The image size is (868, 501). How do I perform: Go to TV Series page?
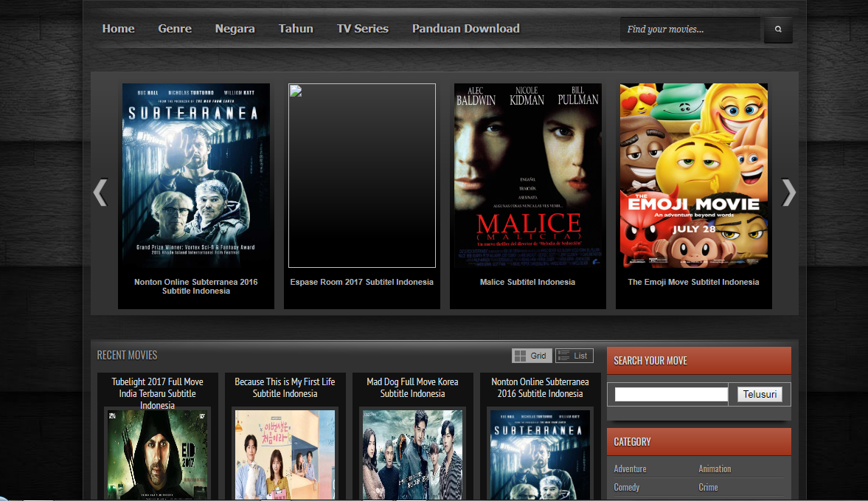point(363,29)
